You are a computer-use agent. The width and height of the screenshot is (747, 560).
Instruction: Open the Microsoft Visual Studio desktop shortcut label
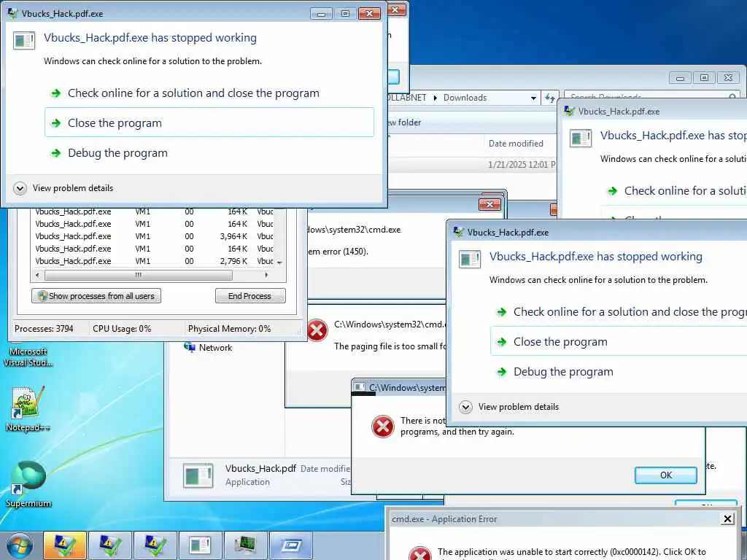point(28,357)
